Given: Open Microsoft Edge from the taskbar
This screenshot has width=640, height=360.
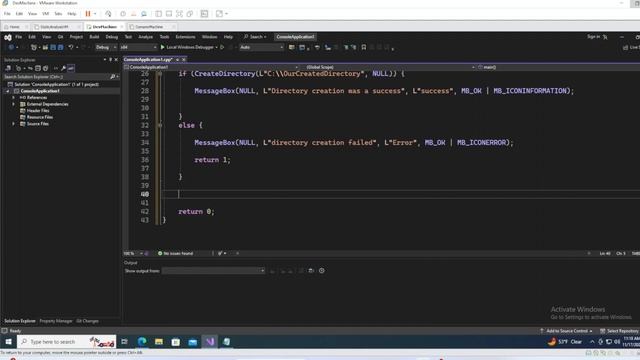Looking at the screenshot, I should pos(142,342).
